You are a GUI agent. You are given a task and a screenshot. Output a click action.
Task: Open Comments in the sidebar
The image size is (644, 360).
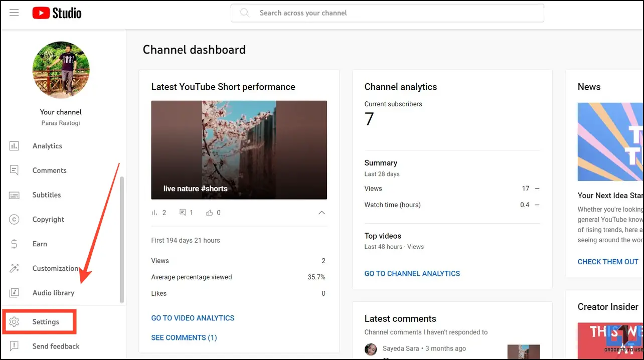pyautogui.click(x=49, y=170)
